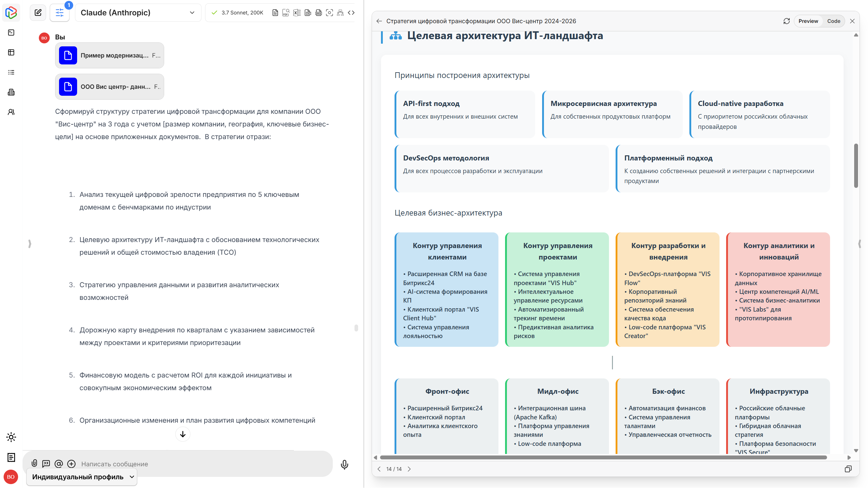Open the notes document icon above the avatar
The width and height of the screenshot is (868, 488).
11,457
